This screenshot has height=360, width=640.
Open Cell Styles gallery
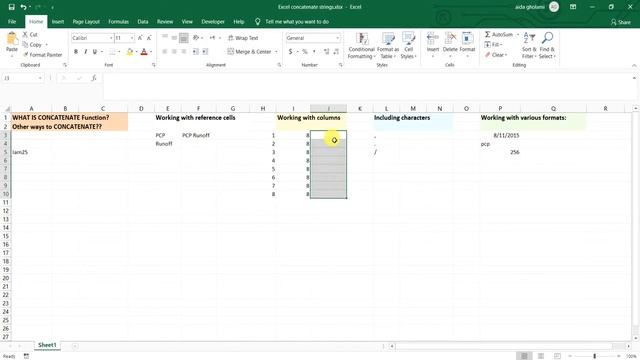tap(409, 45)
